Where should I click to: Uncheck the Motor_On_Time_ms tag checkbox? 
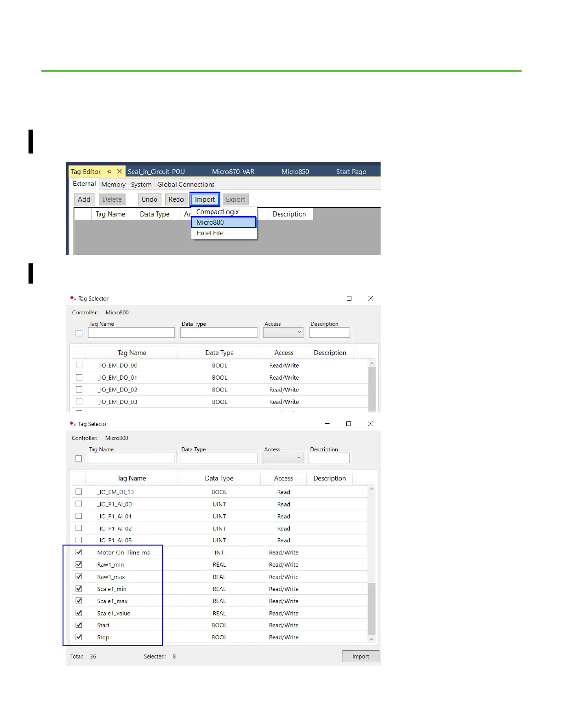click(x=79, y=552)
